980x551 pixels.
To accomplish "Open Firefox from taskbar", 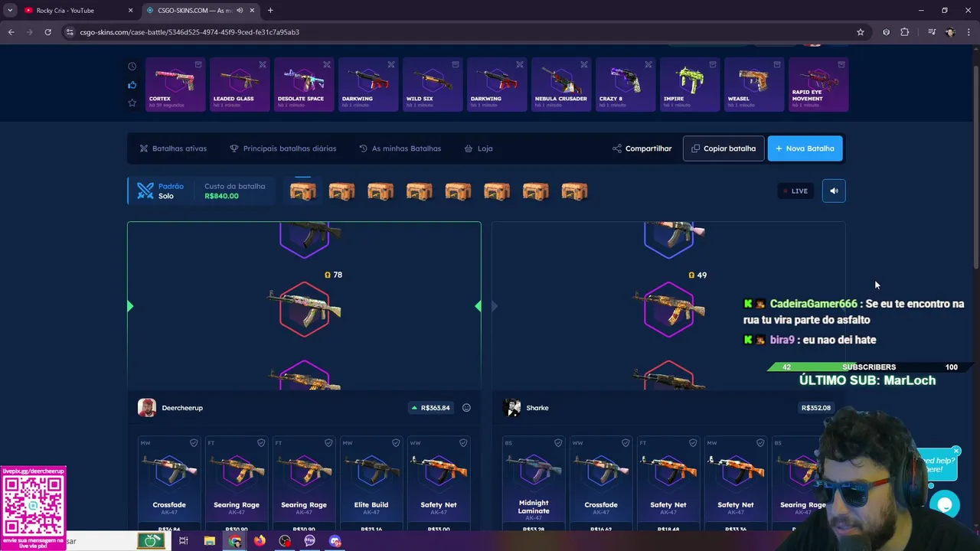I will point(260,541).
